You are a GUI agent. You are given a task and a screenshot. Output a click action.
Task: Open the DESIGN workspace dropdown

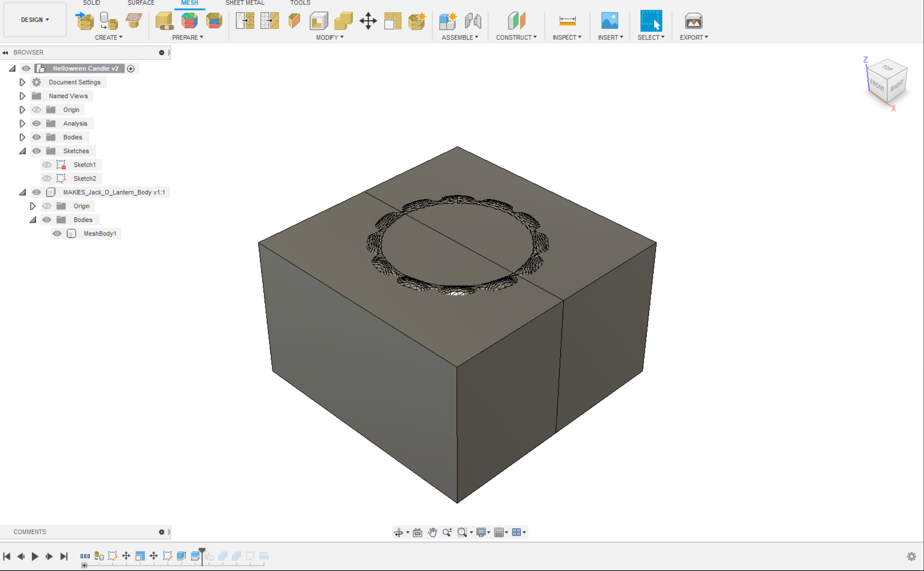[35, 19]
